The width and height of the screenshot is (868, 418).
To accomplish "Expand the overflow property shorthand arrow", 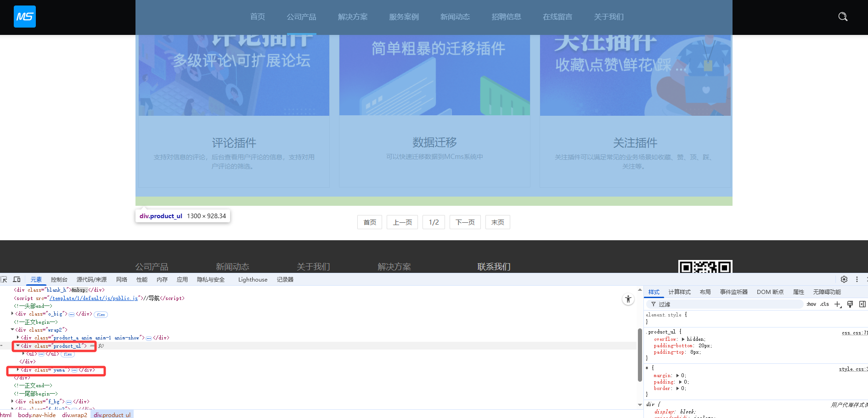I will (x=683, y=339).
